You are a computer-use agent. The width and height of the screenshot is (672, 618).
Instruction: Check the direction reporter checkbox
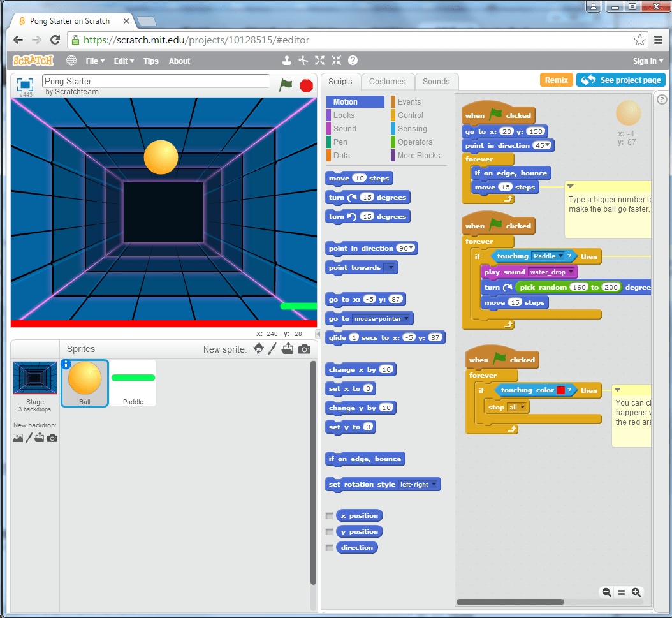(x=329, y=547)
